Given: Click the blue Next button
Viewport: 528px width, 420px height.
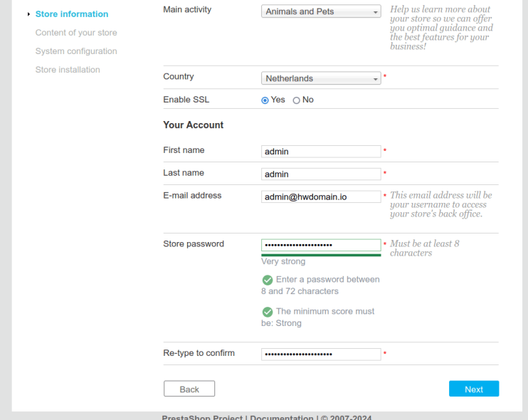Looking at the screenshot, I should coord(473,389).
